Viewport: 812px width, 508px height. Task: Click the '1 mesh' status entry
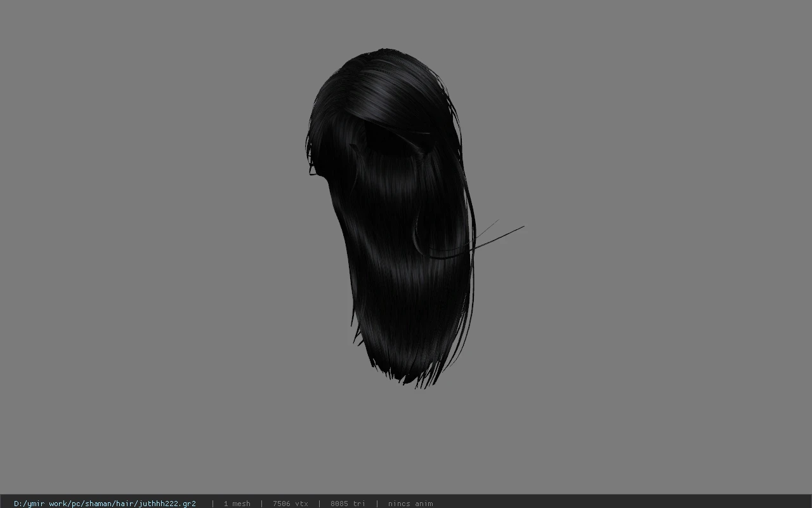pyautogui.click(x=237, y=504)
